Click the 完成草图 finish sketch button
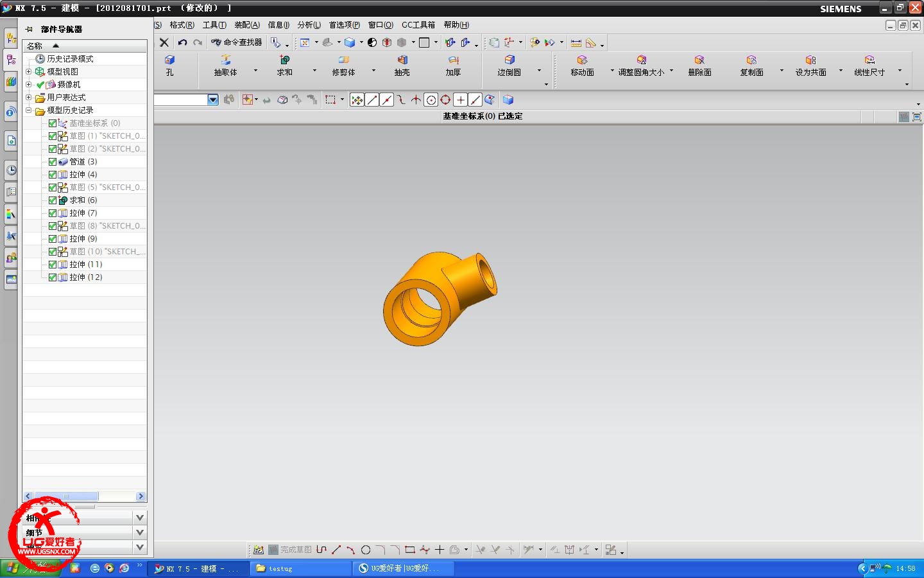Viewport: 924px width, 578px height. (x=290, y=550)
